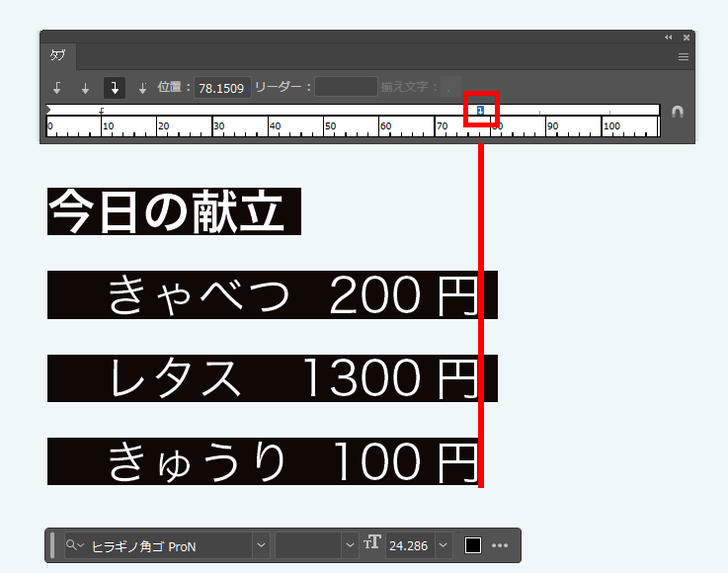The width and height of the screenshot is (728, 573).
Task: Select the small tab stop near 10 on ruler
Action: click(x=101, y=111)
